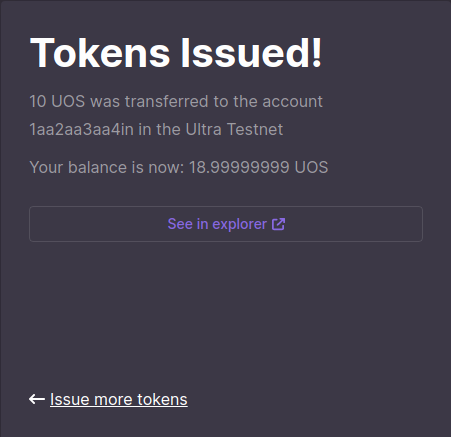Click the See in explorer button
Image resolution: width=451 pixels, height=437 pixels.
(226, 224)
